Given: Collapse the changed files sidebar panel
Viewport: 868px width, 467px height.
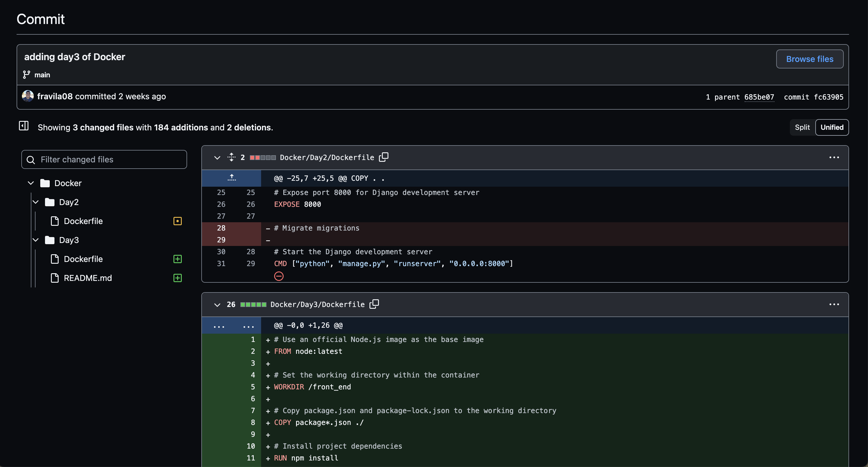Looking at the screenshot, I should click(x=24, y=126).
